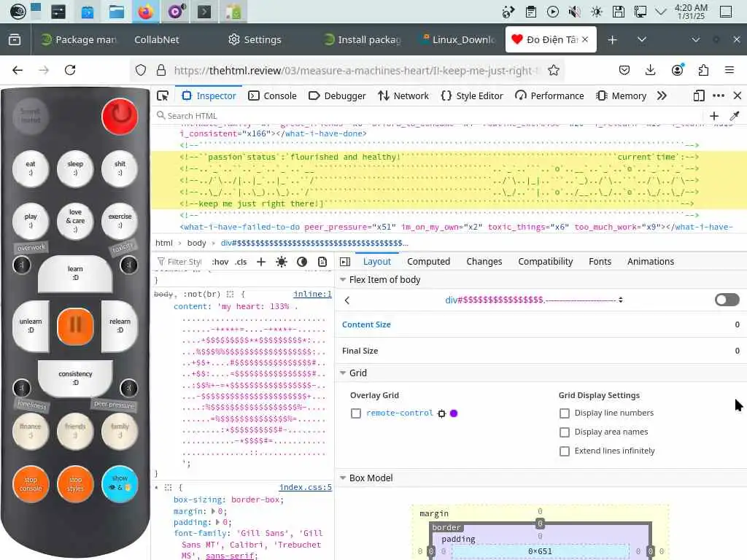This screenshot has height=560, width=747.
Task: Bookmark this page with the star icon
Action: tap(554, 71)
